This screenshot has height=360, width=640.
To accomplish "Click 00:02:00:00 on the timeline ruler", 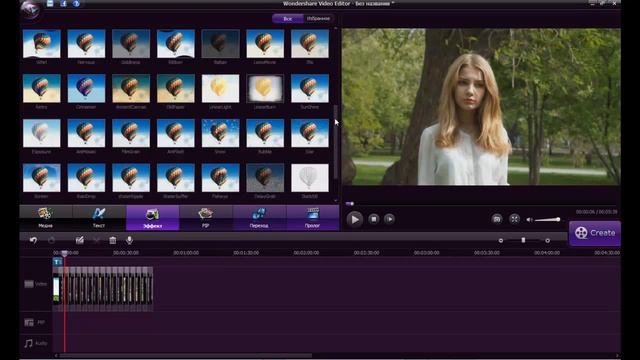I will [307, 253].
